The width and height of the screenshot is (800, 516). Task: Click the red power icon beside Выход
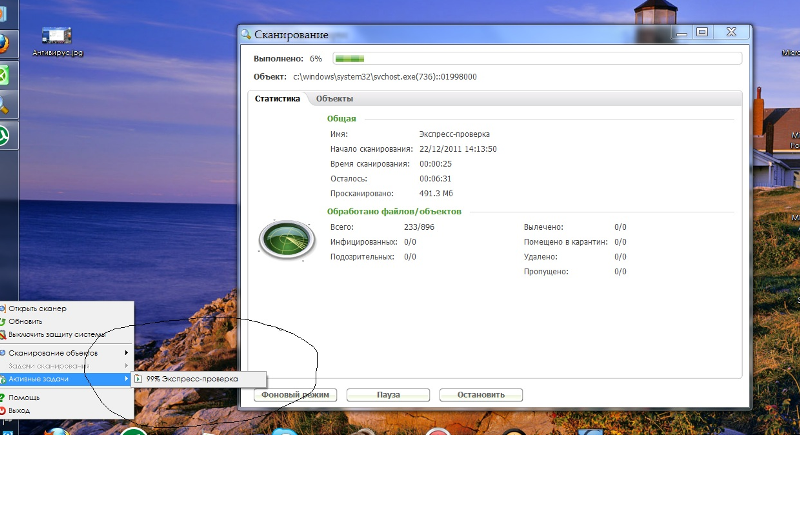(x=3, y=410)
